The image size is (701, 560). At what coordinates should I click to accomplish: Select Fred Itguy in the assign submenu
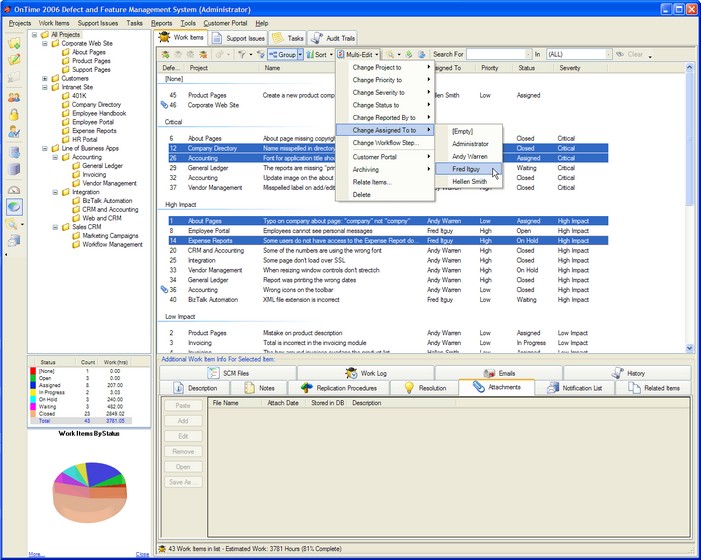click(468, 169)
